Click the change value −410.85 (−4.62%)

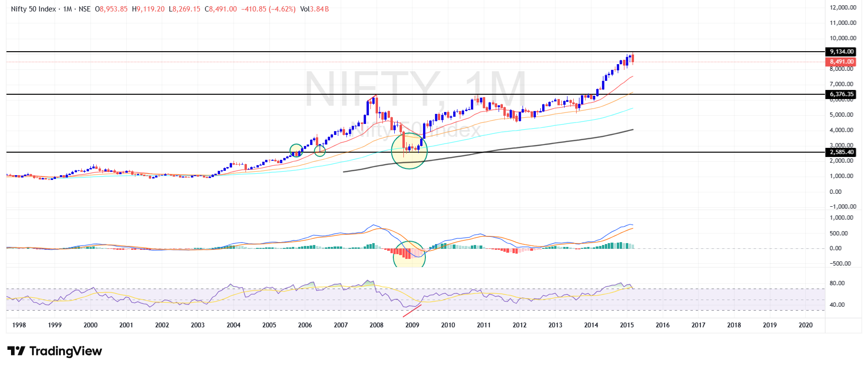[268, 9]
